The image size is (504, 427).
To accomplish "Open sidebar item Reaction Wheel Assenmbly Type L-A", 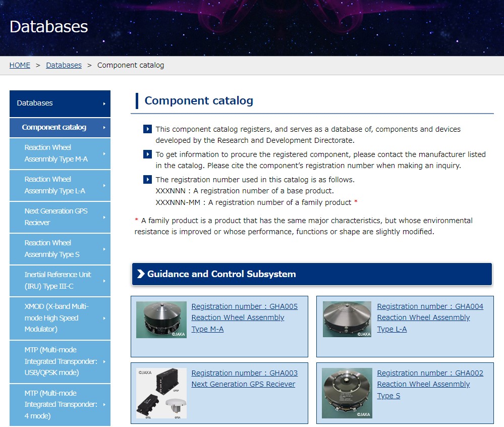I will (x=60, y=185).
